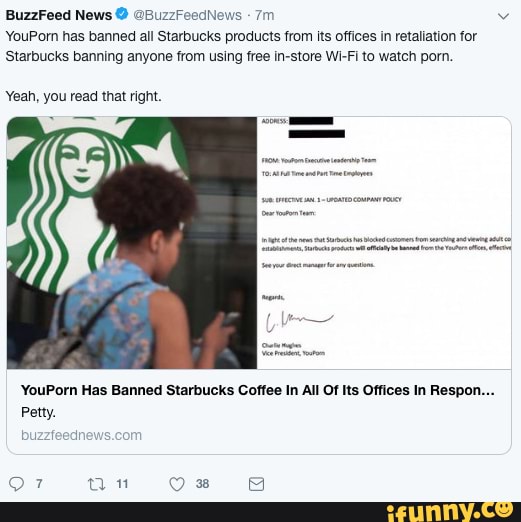Click the ifunny.co watermark logo
The height and width of the screenshot is (522, 521).
click(x=449, y=512)
